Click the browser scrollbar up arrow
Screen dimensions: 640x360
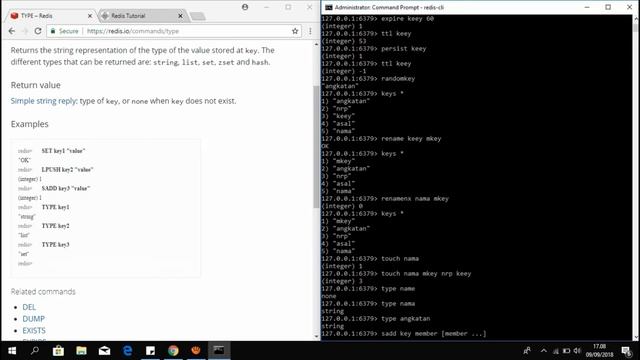pos(316,44)
